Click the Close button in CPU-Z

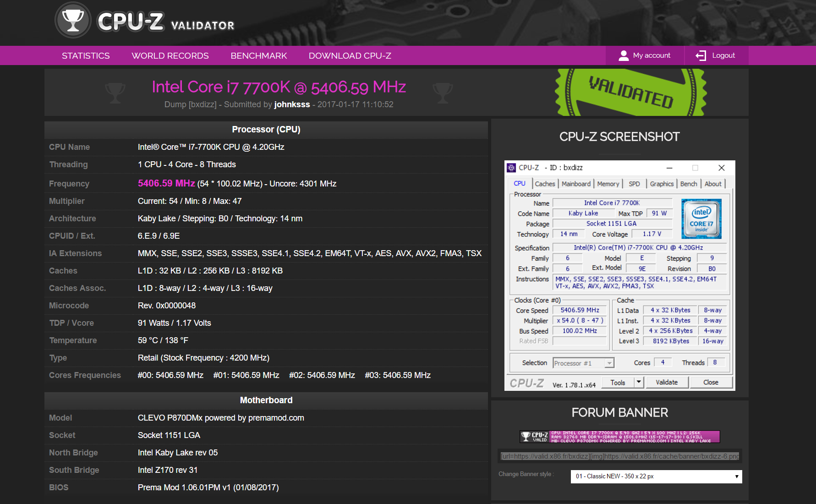click(x=711, y=383)
